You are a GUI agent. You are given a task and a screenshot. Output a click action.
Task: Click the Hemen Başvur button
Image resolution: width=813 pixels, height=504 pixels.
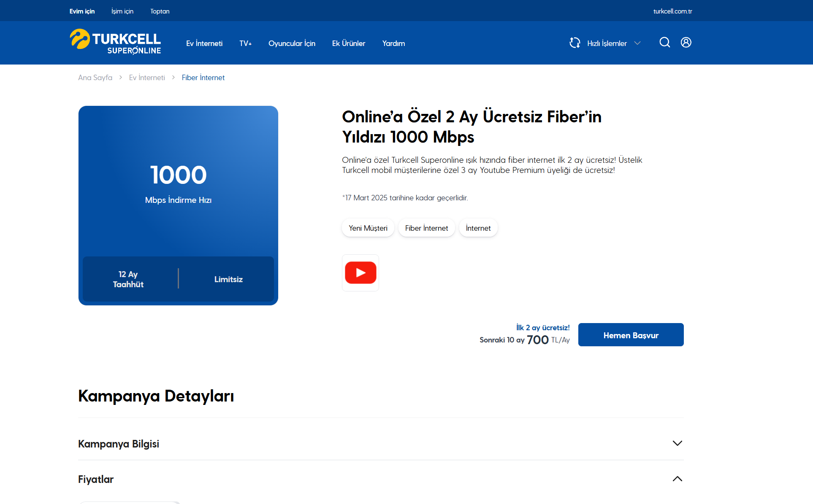click(631, 335)
